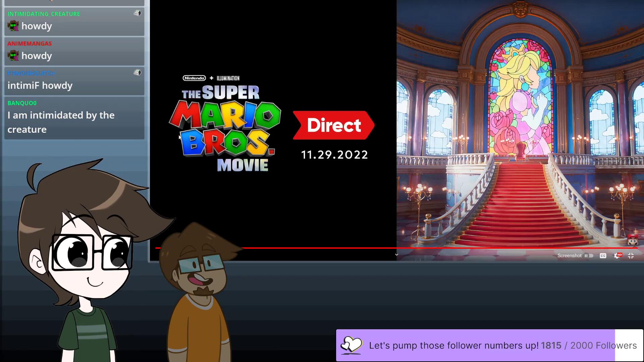Viewport: 644px width, 362px height.
Task: Click the Screenshot button in player
Action: 569,256
